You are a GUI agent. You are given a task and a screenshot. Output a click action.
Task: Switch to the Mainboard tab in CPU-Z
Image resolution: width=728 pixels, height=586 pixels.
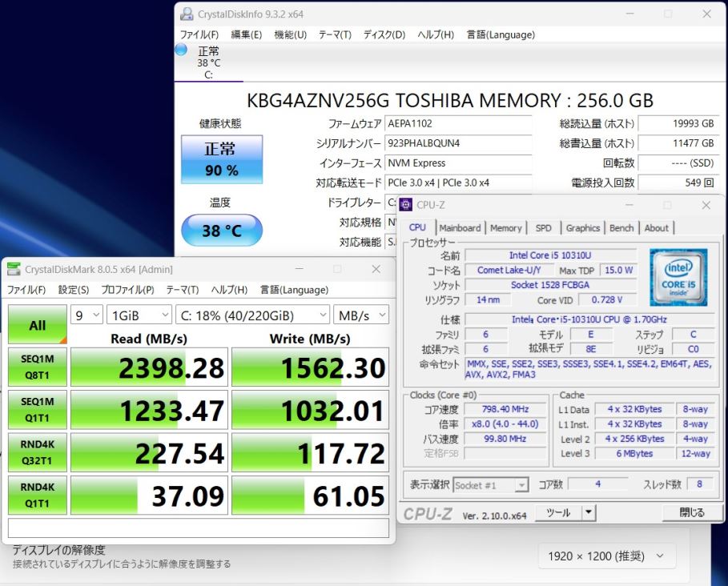click(461, 228)
